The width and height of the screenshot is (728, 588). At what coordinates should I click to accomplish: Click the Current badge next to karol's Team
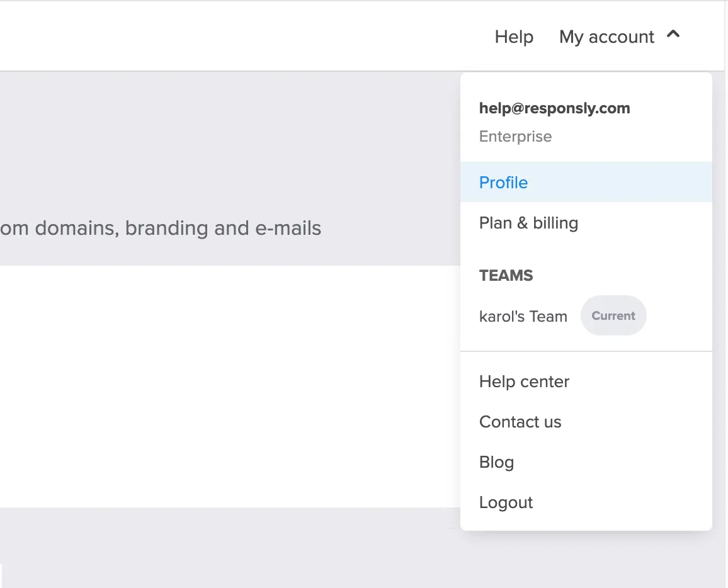coord(613,315)
